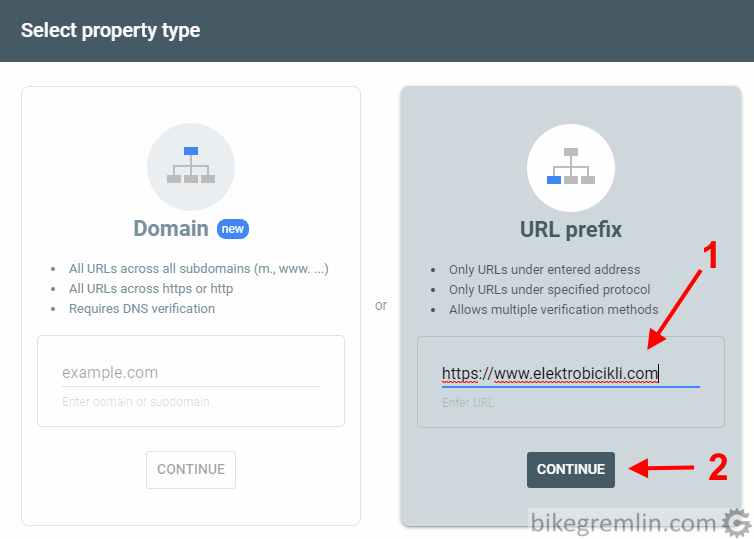The image size is (754, 539).
Task: Click the URL field containing https://www.elektrobicikli.com
Action: [571, 374]
